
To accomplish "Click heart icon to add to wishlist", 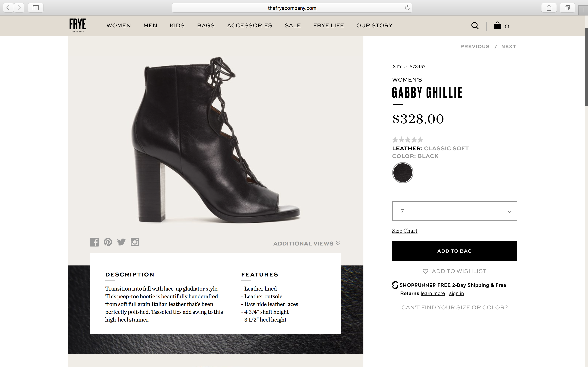I will [425, 271].
